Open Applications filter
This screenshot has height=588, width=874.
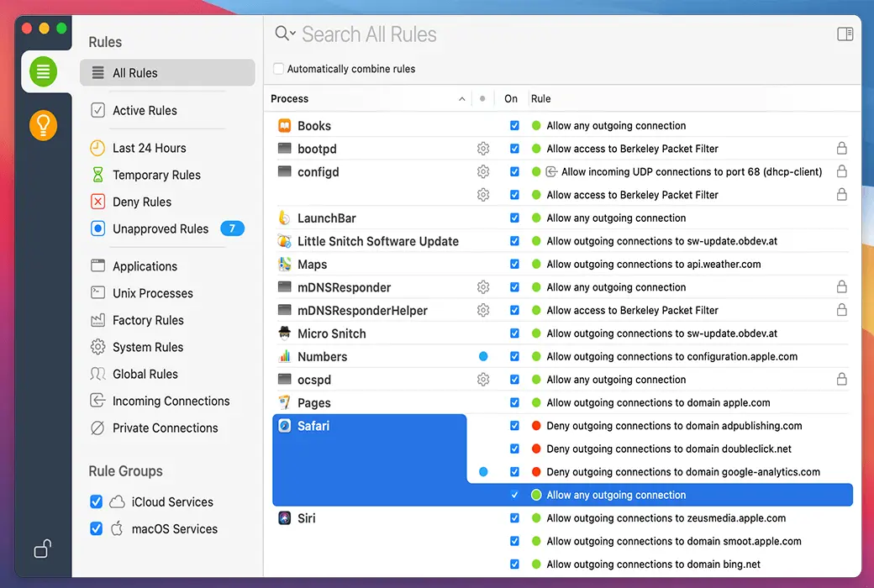[x=145, y=266]
